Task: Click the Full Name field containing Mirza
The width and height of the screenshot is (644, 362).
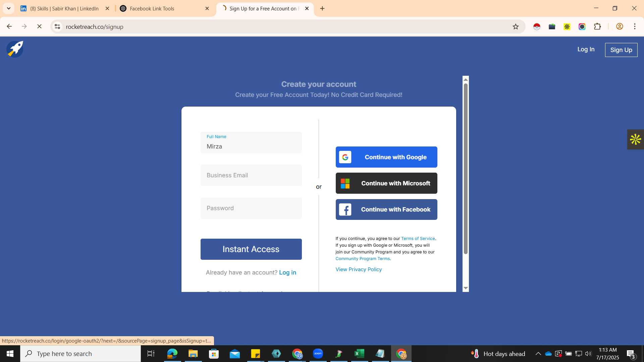Action: [251, 142]
